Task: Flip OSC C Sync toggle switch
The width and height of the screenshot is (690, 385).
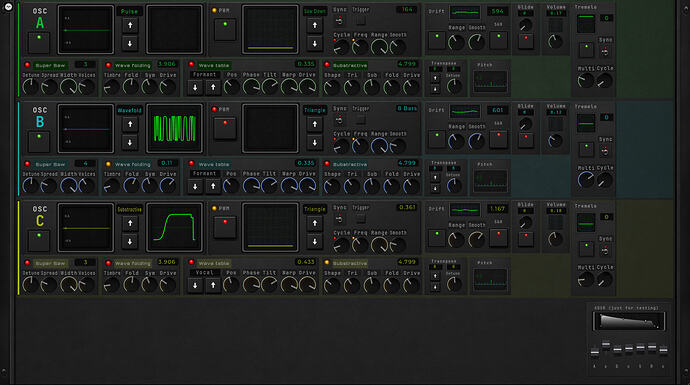Action: point(339,219)
